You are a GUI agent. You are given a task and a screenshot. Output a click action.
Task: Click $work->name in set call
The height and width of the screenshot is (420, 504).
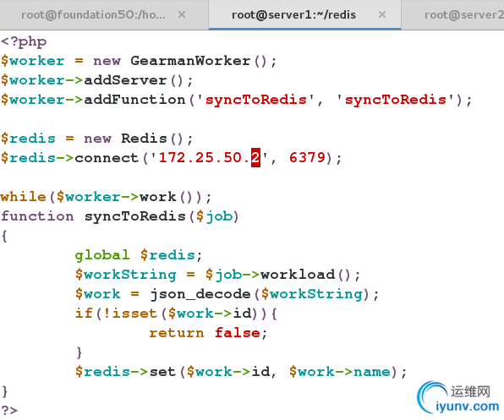pos(339,372)
